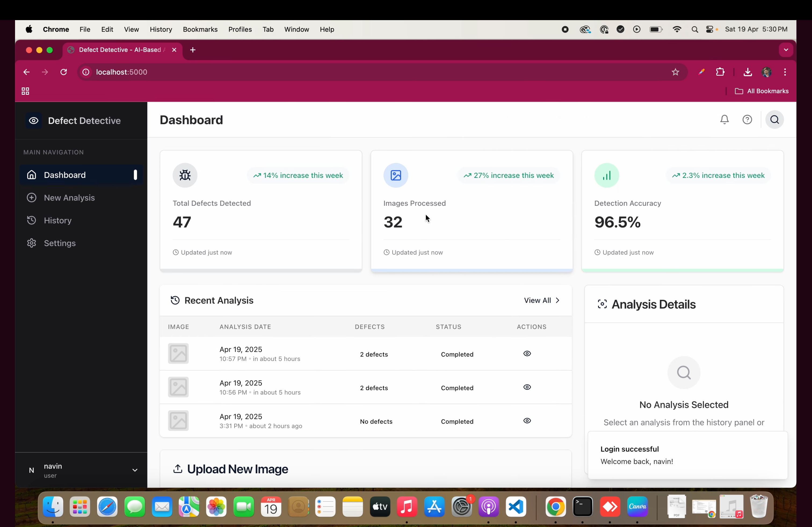Open Chrome three-dot menu
The image size is (812, 527).
tap(785, 72)
